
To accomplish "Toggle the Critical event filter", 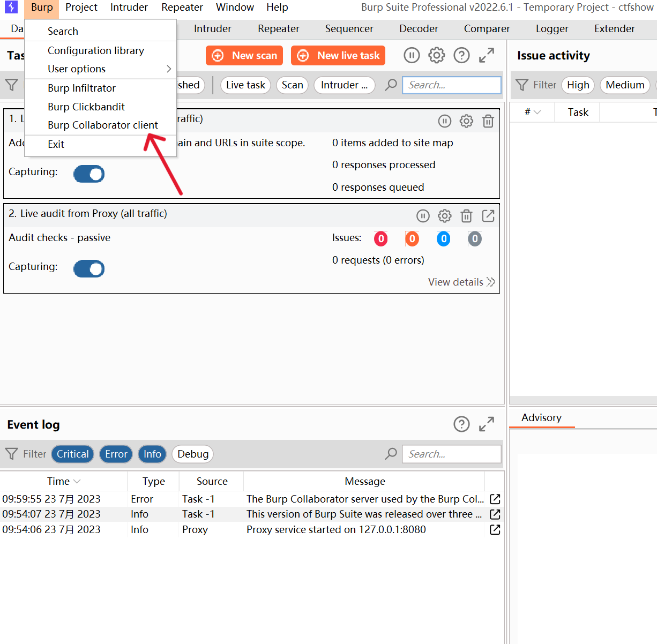I will click(73, 454).
